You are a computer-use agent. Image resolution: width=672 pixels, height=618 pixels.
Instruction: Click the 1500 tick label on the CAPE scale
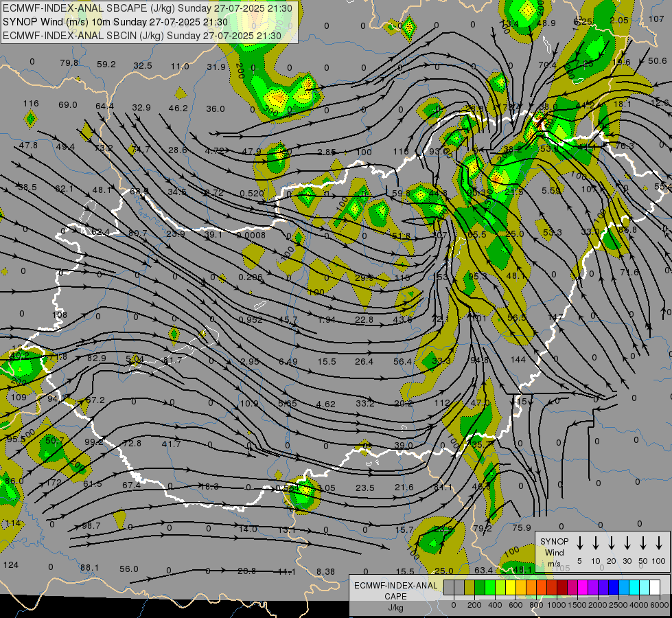coord(577,605)
